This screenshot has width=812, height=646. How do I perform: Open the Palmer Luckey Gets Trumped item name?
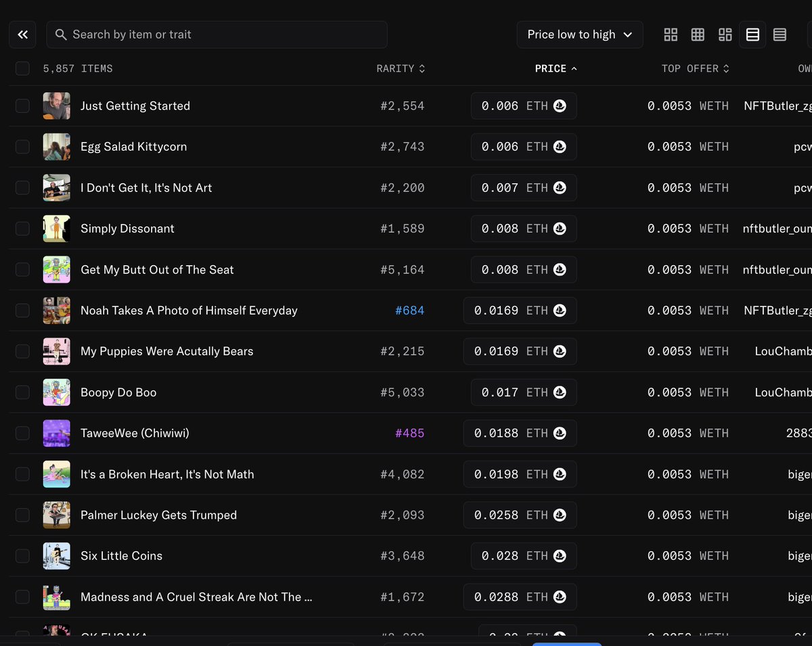(158, 515)
